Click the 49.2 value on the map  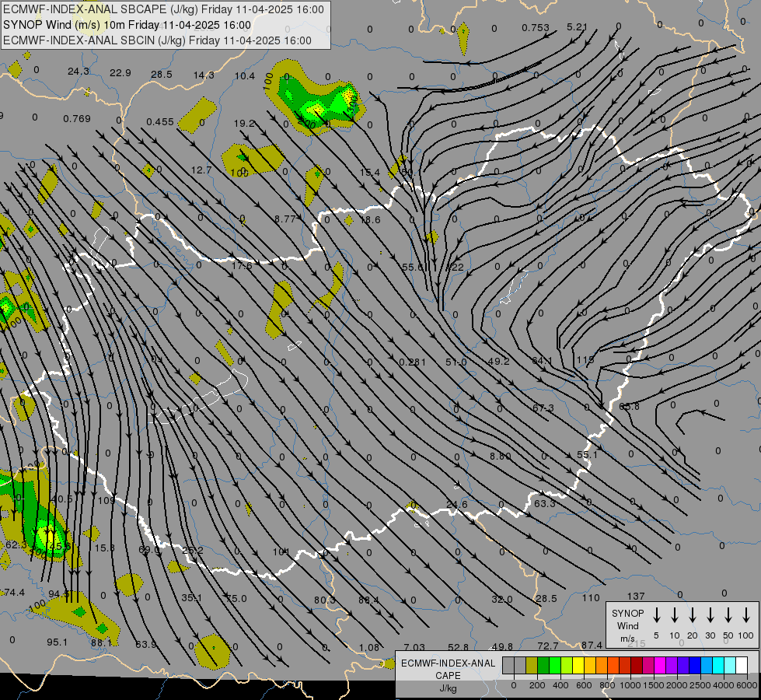click(499, 362)
